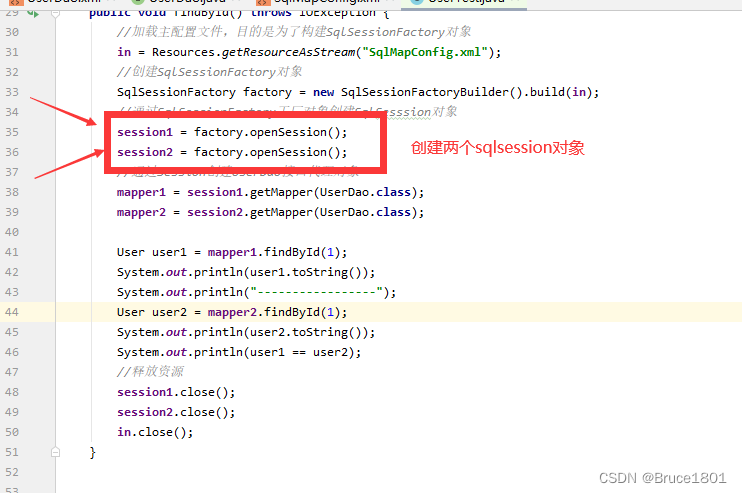Click "user2" in the line 44 declaration
This screenshot has height=493, width=742.
point(169,312)
